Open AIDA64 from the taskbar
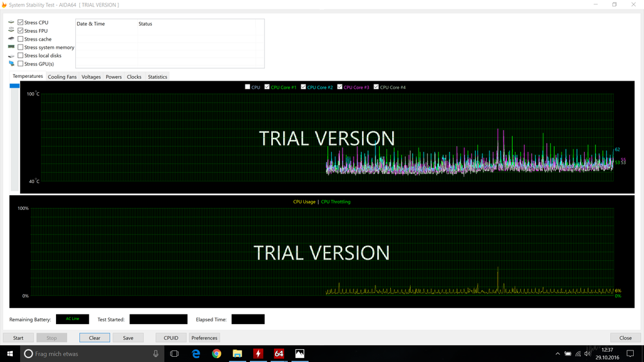Viewport: 644px width, 362px height. [279, 354]
